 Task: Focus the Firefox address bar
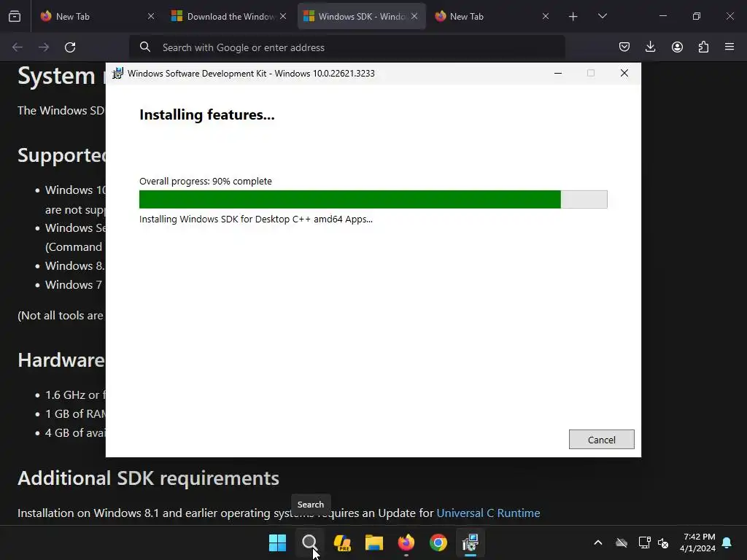click(x=347, y=47)
